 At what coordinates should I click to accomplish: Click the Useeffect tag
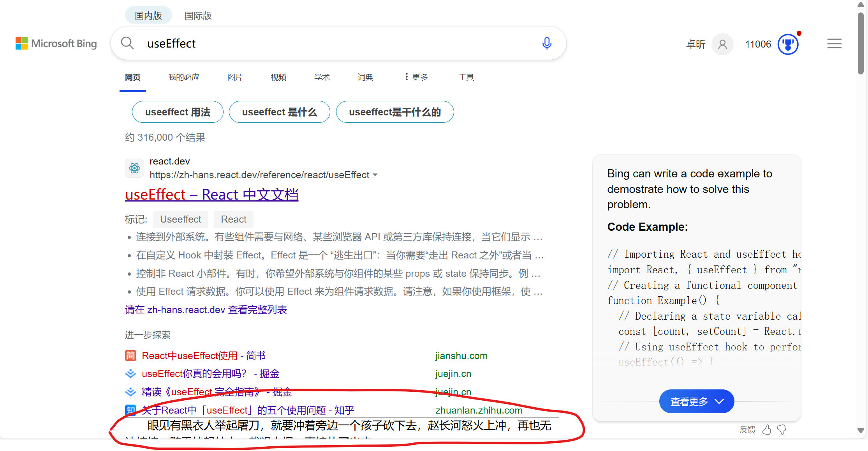pyautogui.click(x=181, y=219)
